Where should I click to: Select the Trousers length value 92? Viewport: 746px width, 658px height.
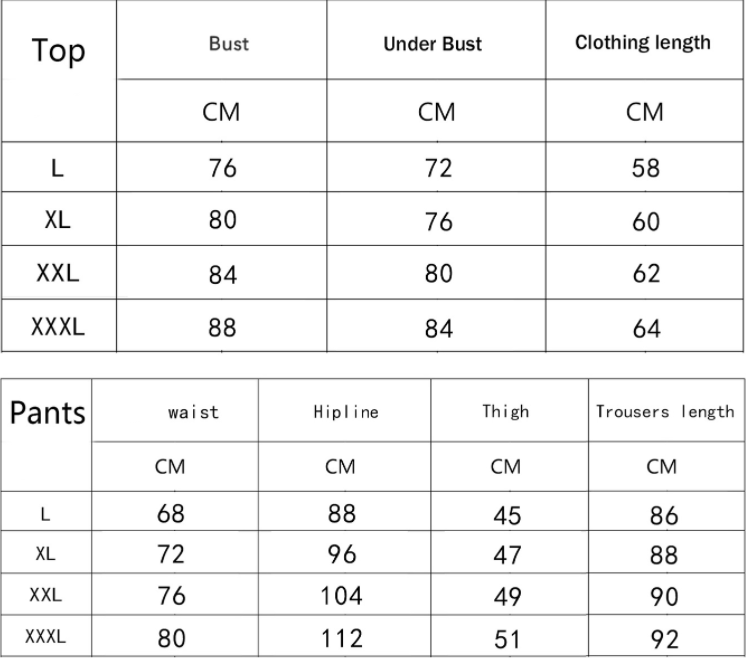(x=663, y=638)
